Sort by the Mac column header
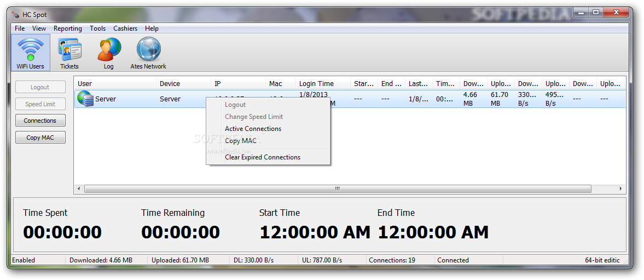 (x=281, y=83)
